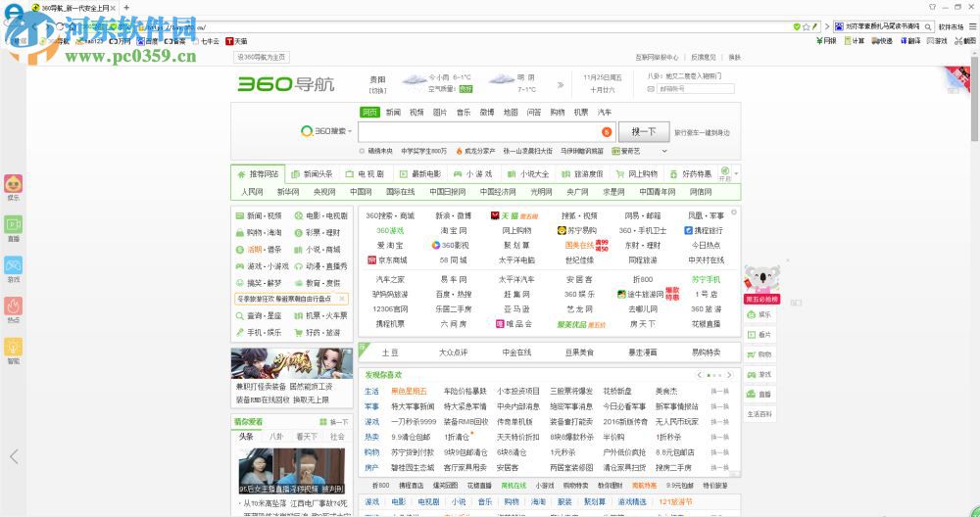Open the 京东商城 link
Screen dimensions: 980x517
coord(387,259)
